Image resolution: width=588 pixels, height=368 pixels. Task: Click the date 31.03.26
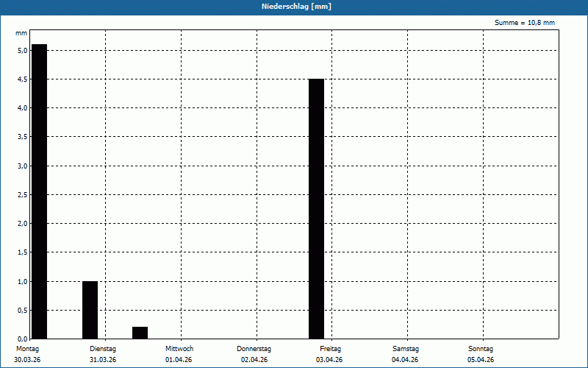(103, 360)
